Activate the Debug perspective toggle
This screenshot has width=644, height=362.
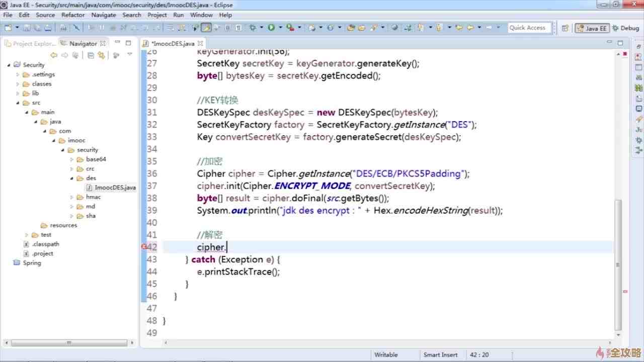click(625, 28)
